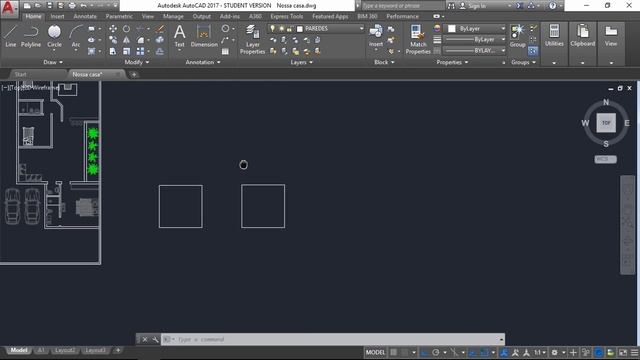640x360 pixels.
Task: Click the Plot printer icon
Action: 72,6
